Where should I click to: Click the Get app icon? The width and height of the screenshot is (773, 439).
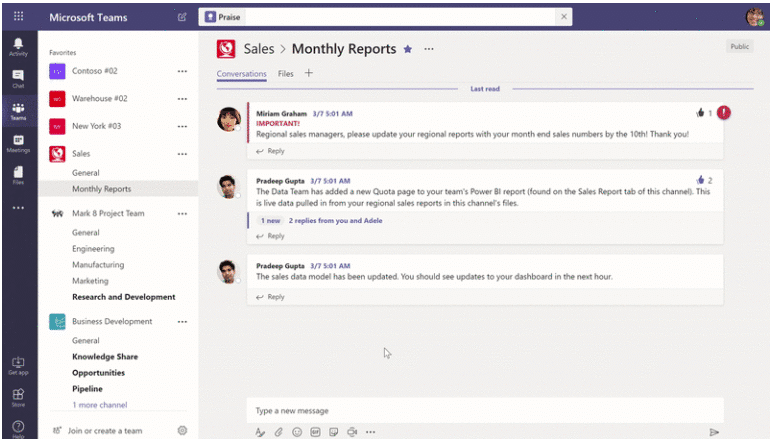point(18,366)
